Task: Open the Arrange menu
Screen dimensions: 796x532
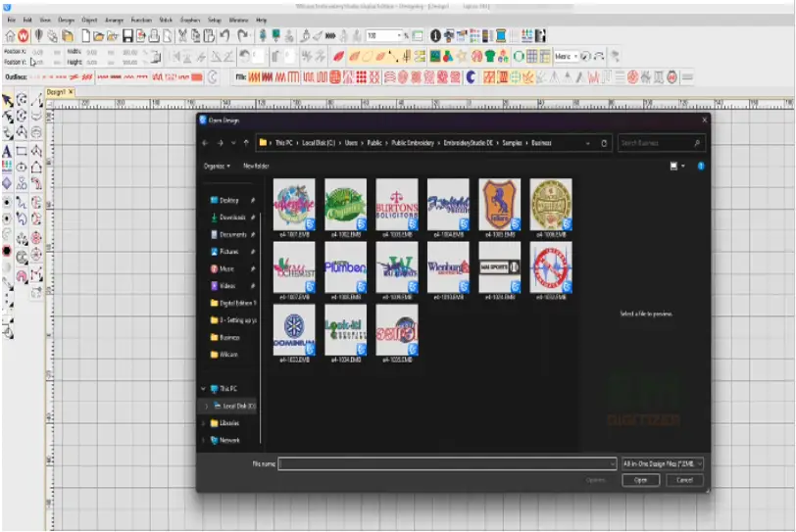Action: [114, 20]
